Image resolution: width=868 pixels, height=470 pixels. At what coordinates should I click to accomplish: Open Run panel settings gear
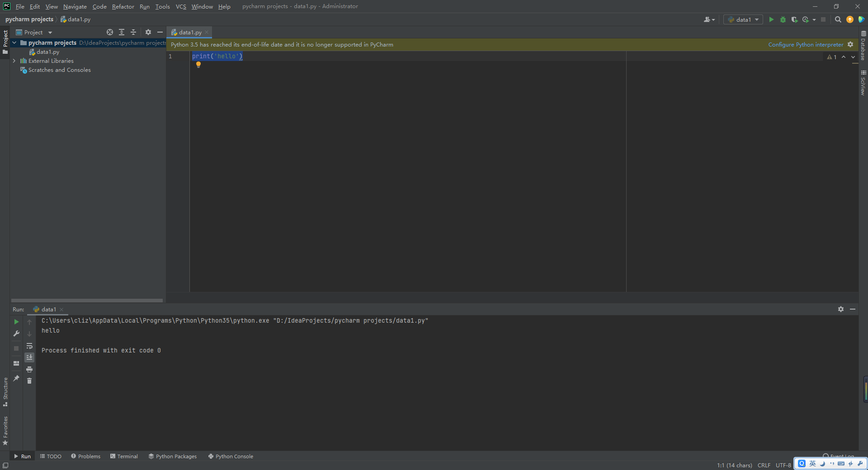point(841,309)
